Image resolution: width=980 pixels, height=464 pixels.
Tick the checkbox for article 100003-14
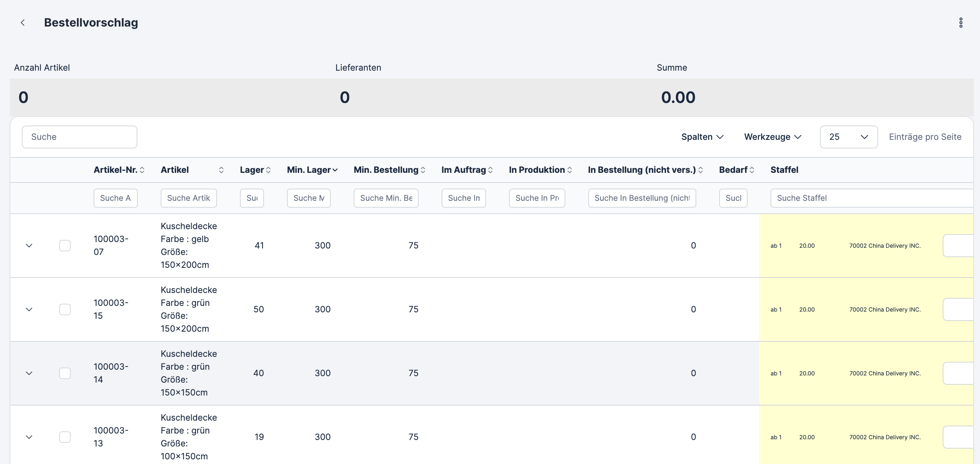point(65,374)
